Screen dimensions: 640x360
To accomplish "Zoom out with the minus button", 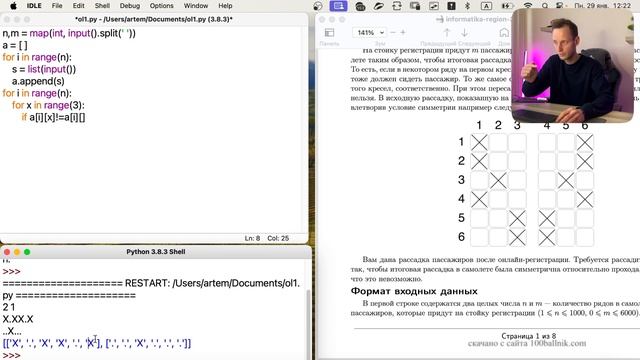I will click(393, 32).
